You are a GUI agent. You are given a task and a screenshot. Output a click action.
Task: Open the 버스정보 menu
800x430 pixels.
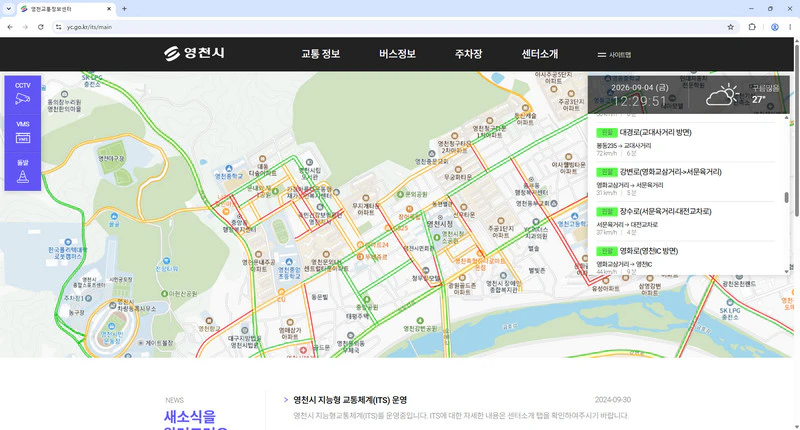(x=397, y=54)
